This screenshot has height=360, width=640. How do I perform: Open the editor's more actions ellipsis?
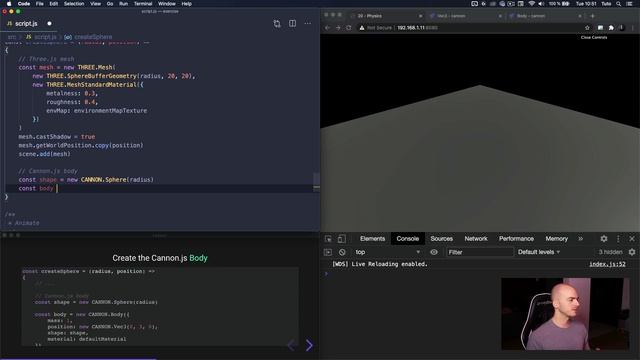tap(307, 24)
